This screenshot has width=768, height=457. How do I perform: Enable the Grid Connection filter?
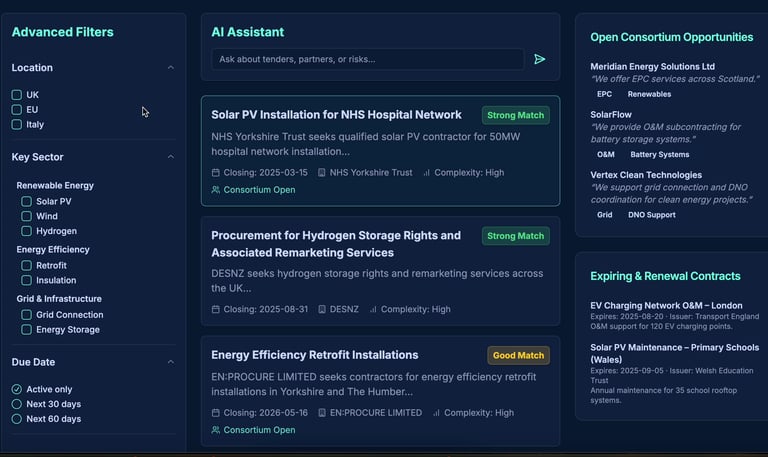point(26,314)
